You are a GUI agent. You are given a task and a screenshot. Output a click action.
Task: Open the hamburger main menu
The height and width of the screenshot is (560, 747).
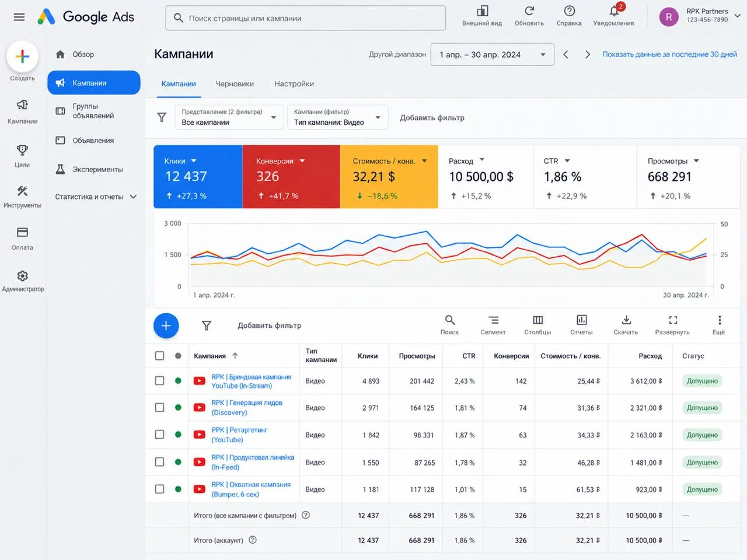(x=19, y=17)
